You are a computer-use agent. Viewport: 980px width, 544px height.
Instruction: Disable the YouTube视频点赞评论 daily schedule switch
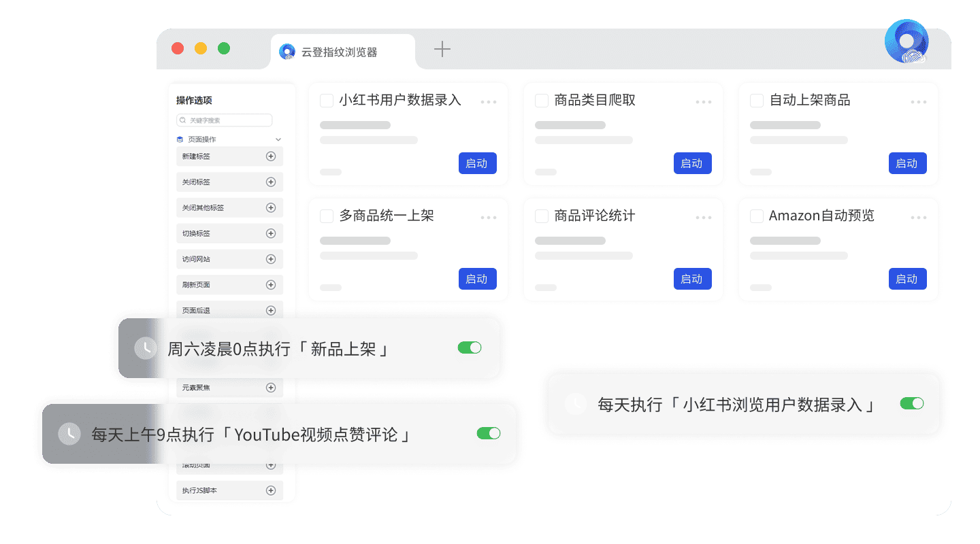coord(489,433)
